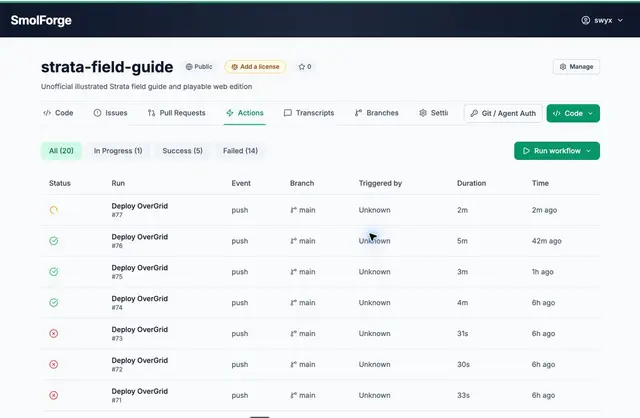This screenshot has width=640, height=418.
Task: Click the Add a license button
Action: coord(255,67)
